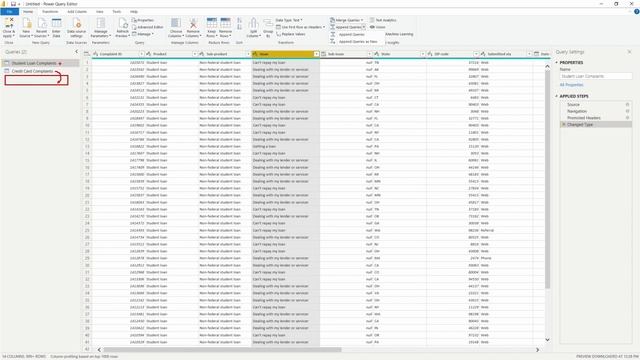Click the Enter Data icon
Viewport: 640px width, 360px height.
pos(57,23)
